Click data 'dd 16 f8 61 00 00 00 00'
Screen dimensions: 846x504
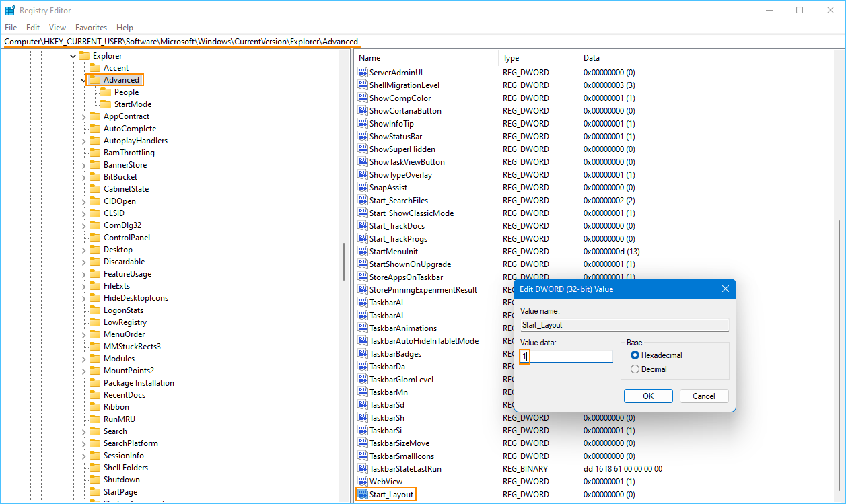click(623, 469)
